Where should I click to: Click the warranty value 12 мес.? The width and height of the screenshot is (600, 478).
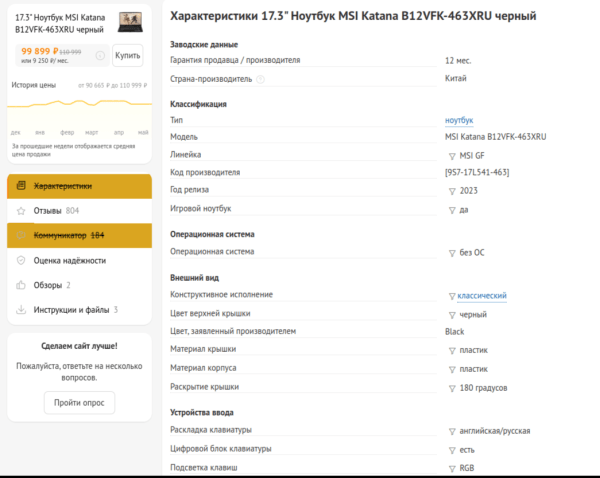click(x=458, y=61)
